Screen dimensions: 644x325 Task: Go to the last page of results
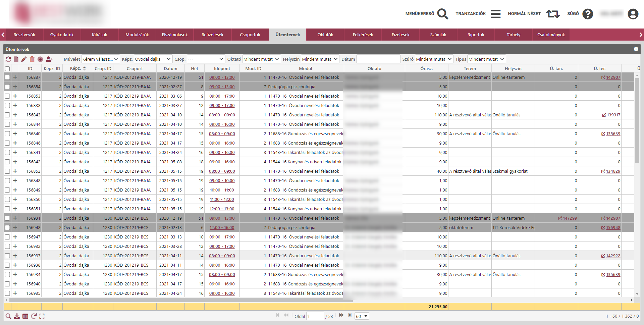350,315
